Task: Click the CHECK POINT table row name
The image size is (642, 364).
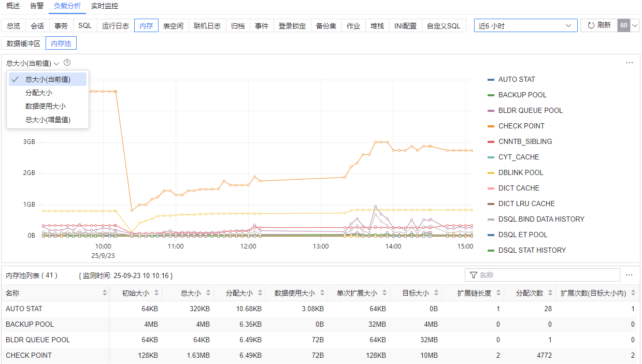Action: [x=28, y=355]
